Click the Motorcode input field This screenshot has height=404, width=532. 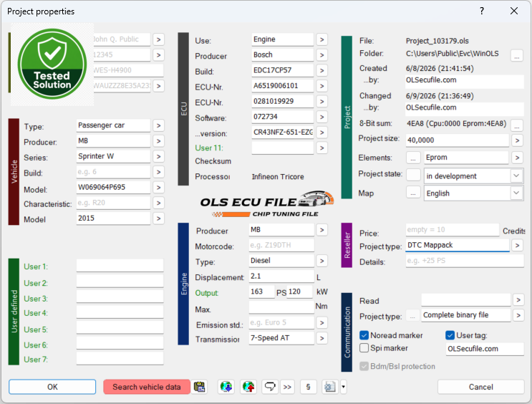281,245
